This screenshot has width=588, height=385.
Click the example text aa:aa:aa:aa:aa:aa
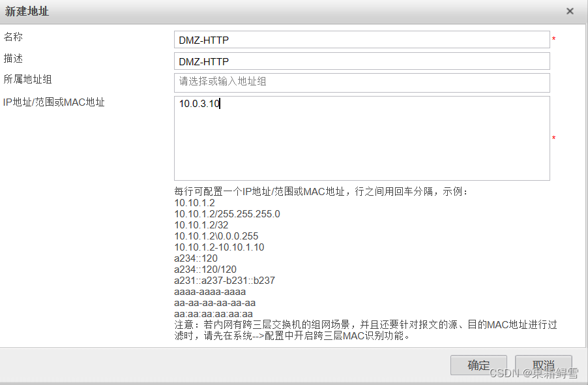click(x=213, y=314)
